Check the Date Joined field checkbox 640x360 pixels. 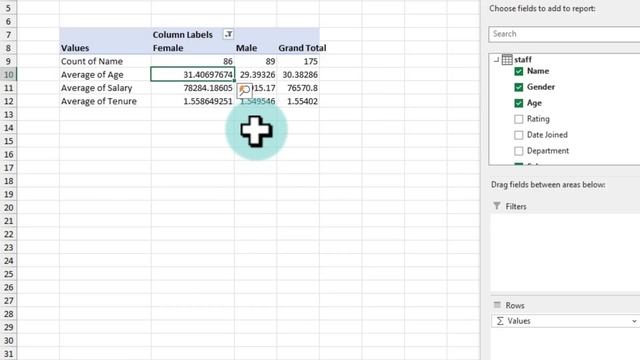[518, 135]
